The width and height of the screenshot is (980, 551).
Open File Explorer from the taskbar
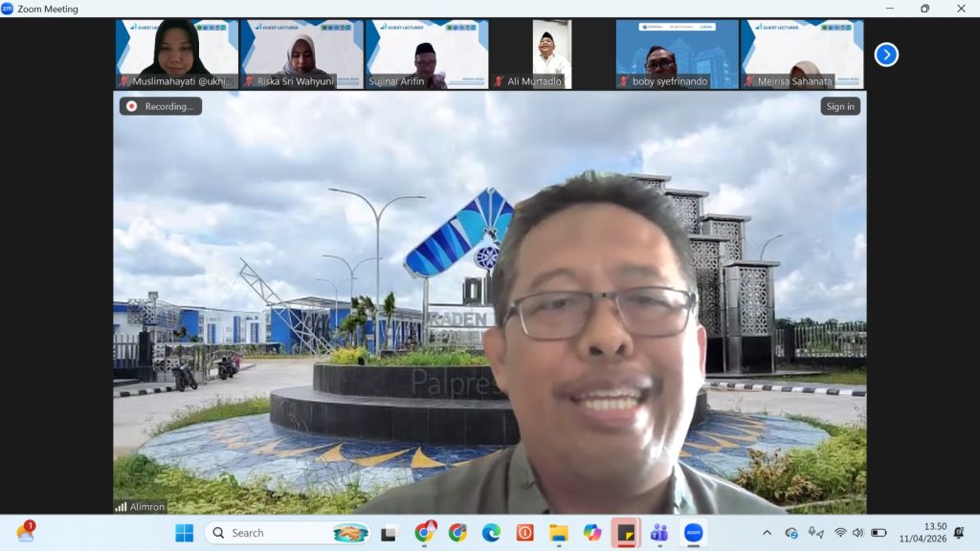point(559,533)
